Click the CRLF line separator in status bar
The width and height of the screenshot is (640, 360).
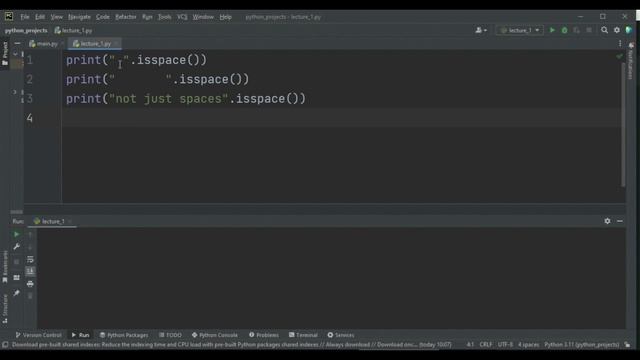(486, 344)
